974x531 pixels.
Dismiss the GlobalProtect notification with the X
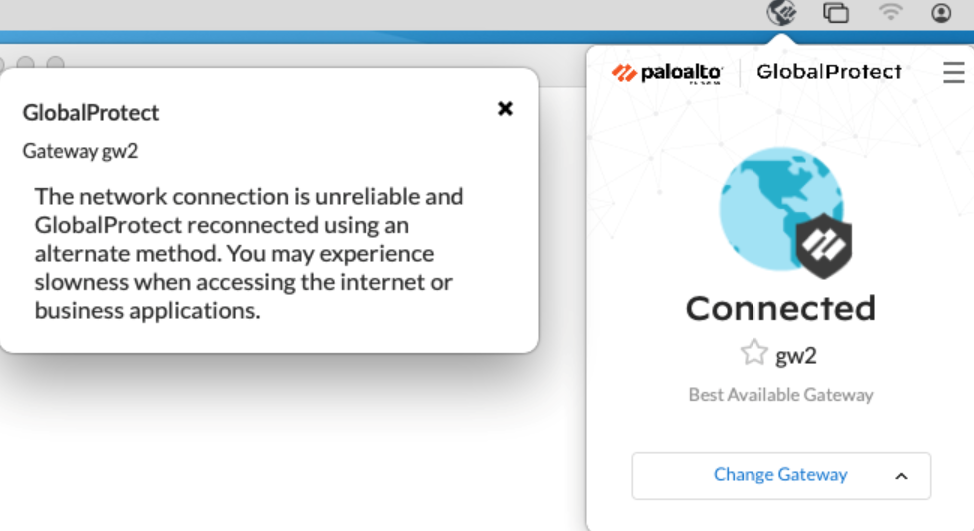coord(505,108)
